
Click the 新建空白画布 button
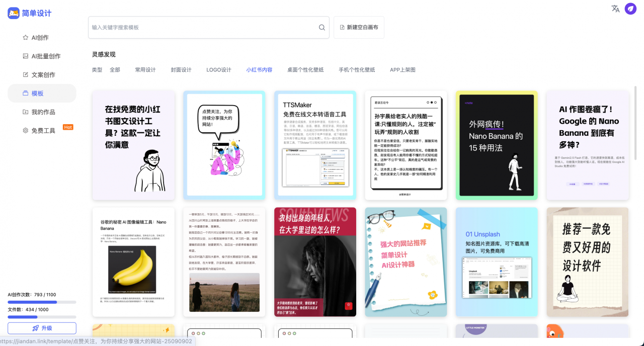[359, 27]
